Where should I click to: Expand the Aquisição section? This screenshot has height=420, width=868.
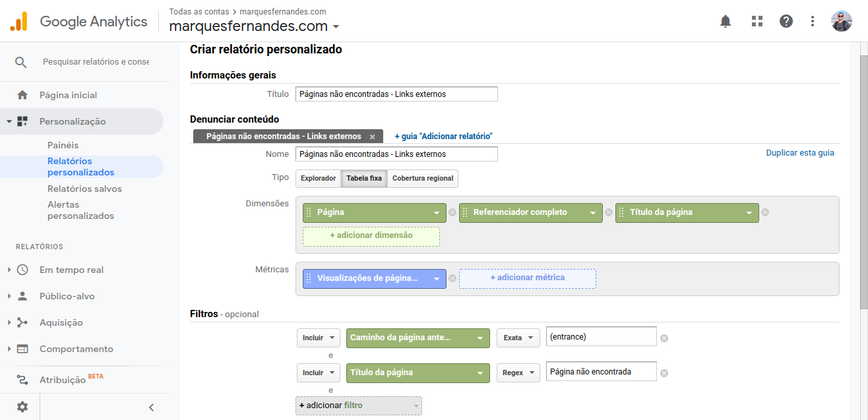[x=9, y=322]
